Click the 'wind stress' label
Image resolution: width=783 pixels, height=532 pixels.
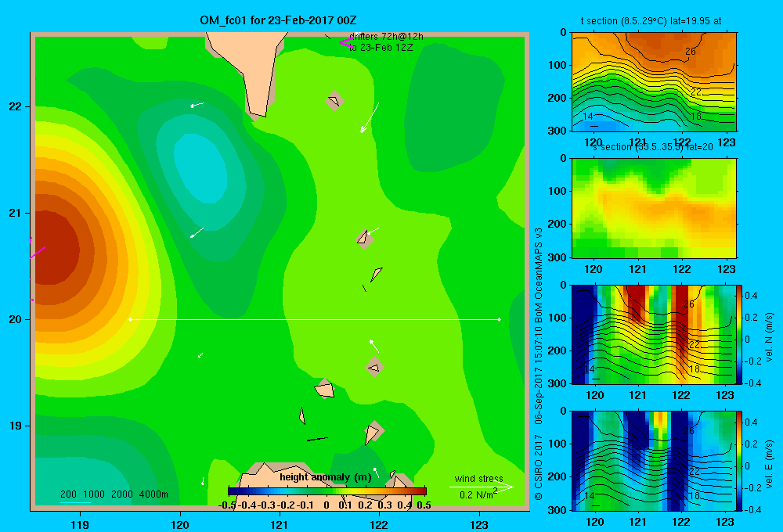tap(478, 478)
